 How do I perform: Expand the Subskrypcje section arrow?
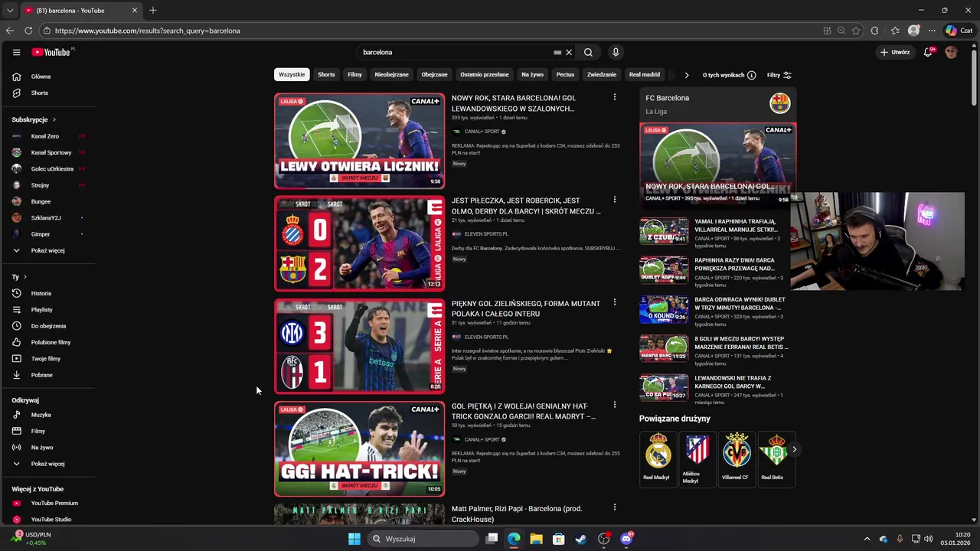[x=54, y=119]
